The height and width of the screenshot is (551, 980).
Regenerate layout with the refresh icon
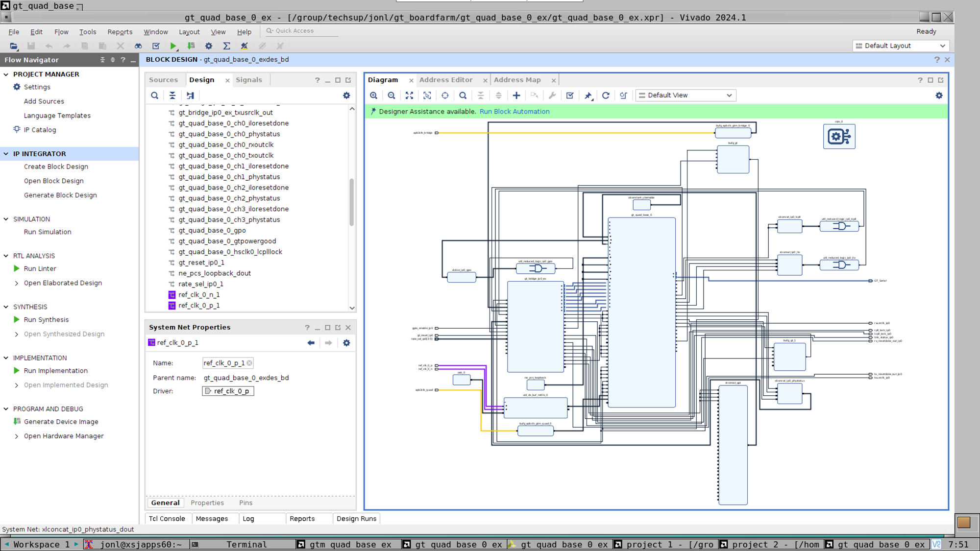(606, 96)
